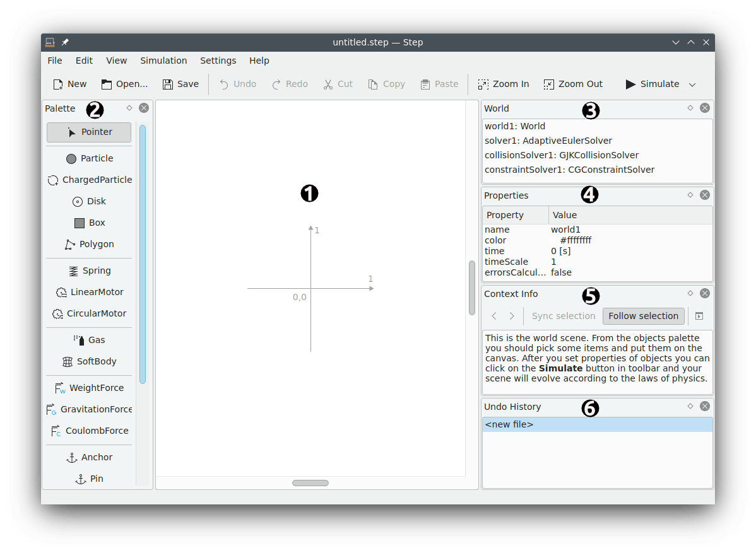This screenshot has width=756, height=553.
Task: Start the simulation with the Simulate button
Action: coord(653,84)
